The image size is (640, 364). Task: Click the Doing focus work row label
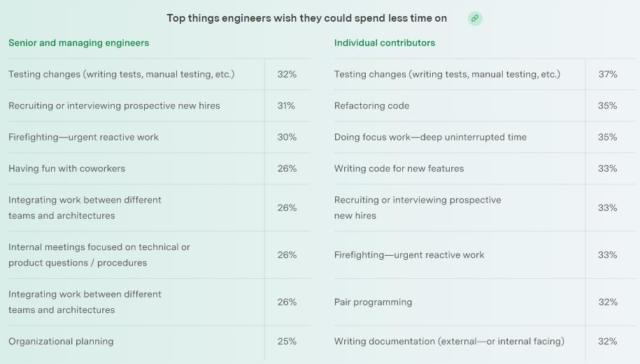click(430, 137)
